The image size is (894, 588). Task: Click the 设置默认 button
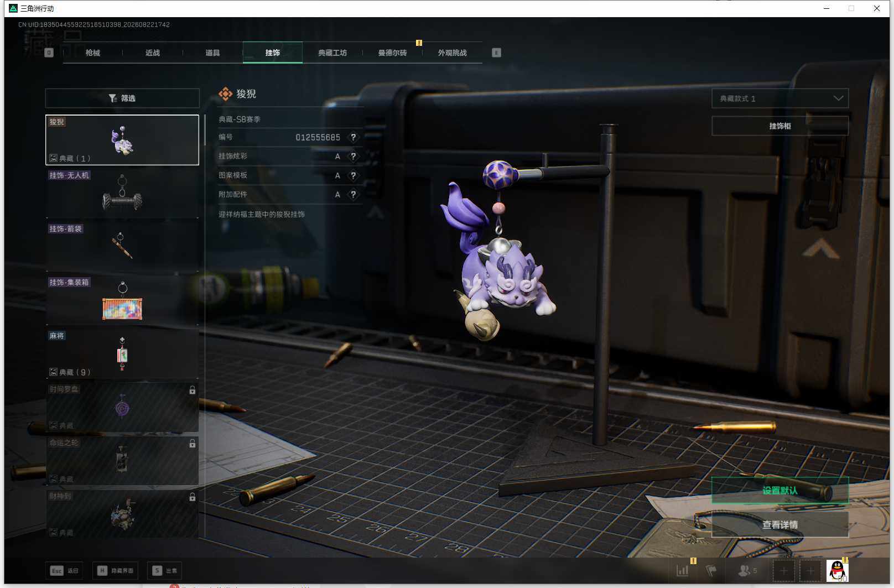[780, 491]
